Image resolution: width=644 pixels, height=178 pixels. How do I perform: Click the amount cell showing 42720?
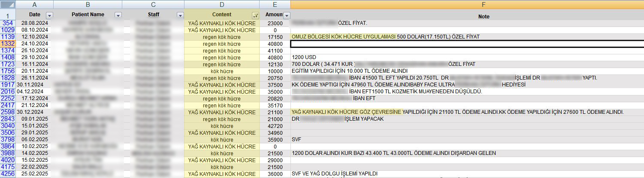tap(275, 126)
